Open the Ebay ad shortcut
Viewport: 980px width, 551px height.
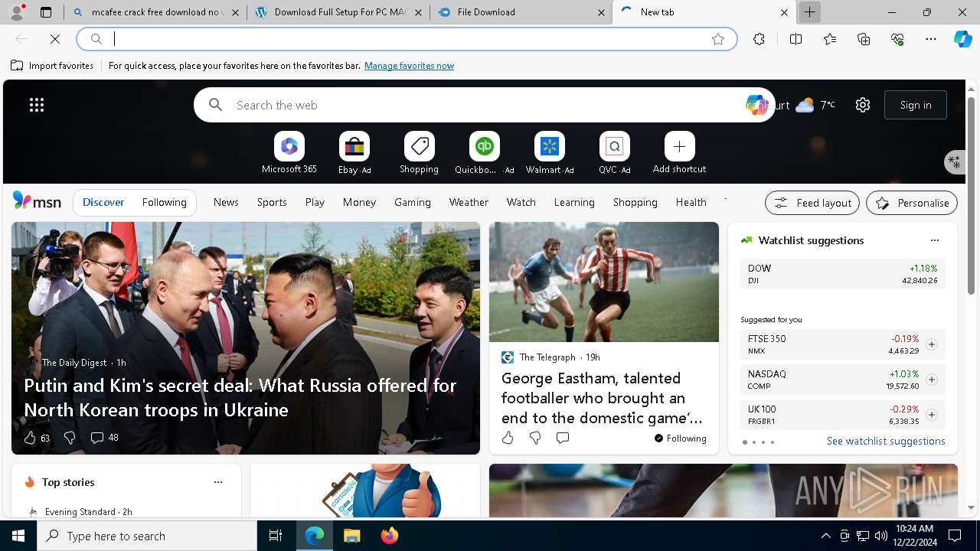tap(354, 152)
